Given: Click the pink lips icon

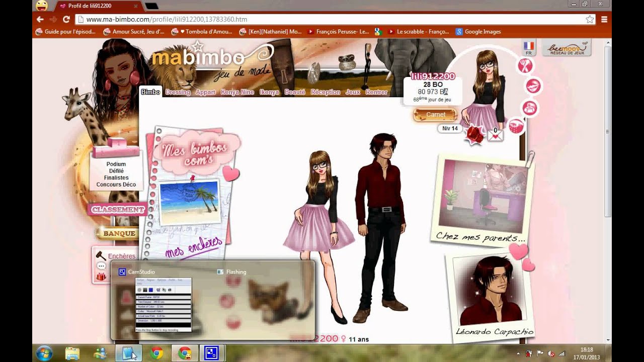Looking at the screenshot, I should 533,86.
